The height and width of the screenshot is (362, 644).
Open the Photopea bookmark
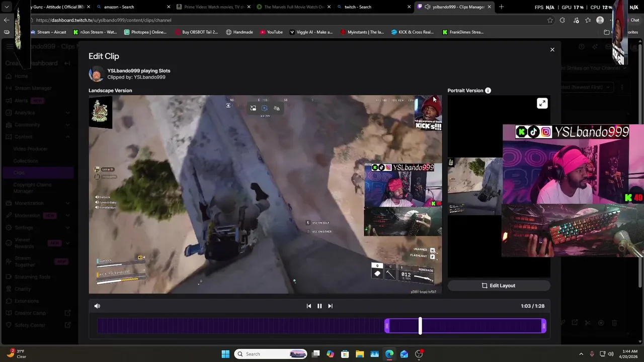point(145,32)
